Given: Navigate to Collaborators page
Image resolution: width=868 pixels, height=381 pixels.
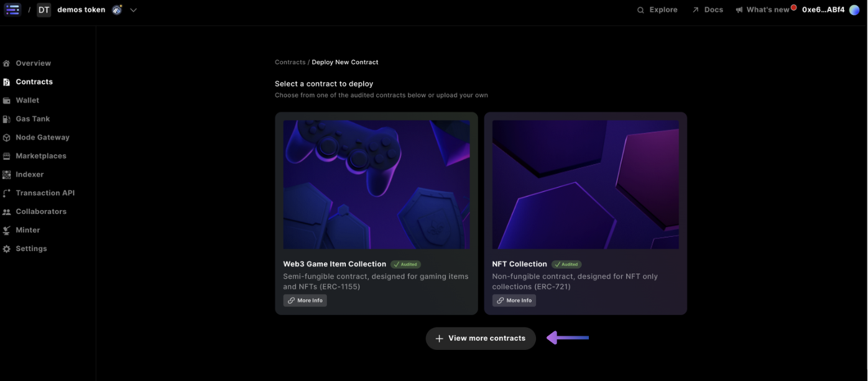Looking at the screenshot, I should pos(41,212).
